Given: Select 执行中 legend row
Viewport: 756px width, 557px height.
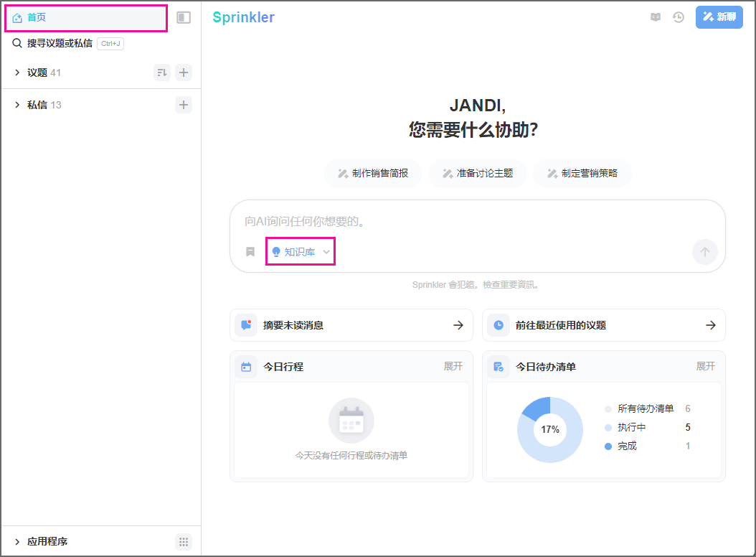Looking at the screenshot, I should point(648,427).
